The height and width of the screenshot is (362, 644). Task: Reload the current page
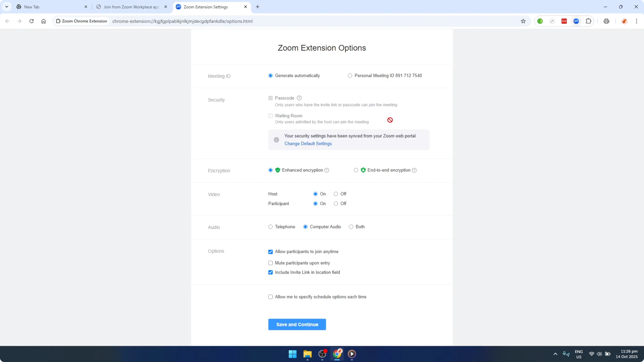(31, 21)
